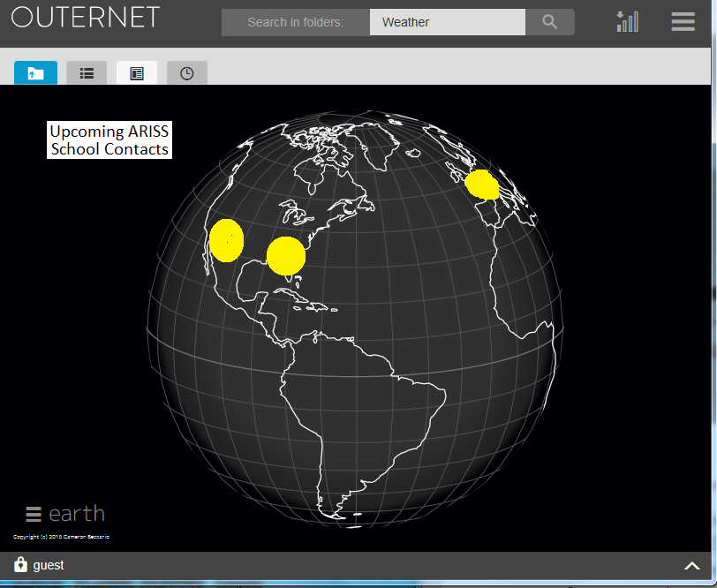Click the 'Upcoming ARISS School Contacts' label

[x=109, y=140]
